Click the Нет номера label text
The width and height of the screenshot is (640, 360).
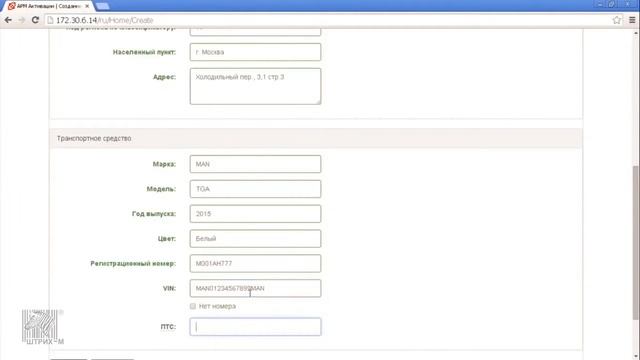[x=217, y=306]
